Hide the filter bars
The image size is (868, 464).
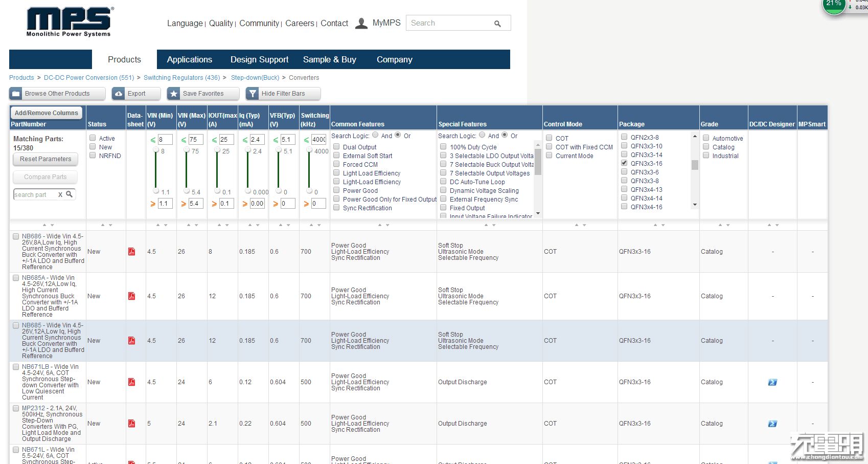pos(283,94)
